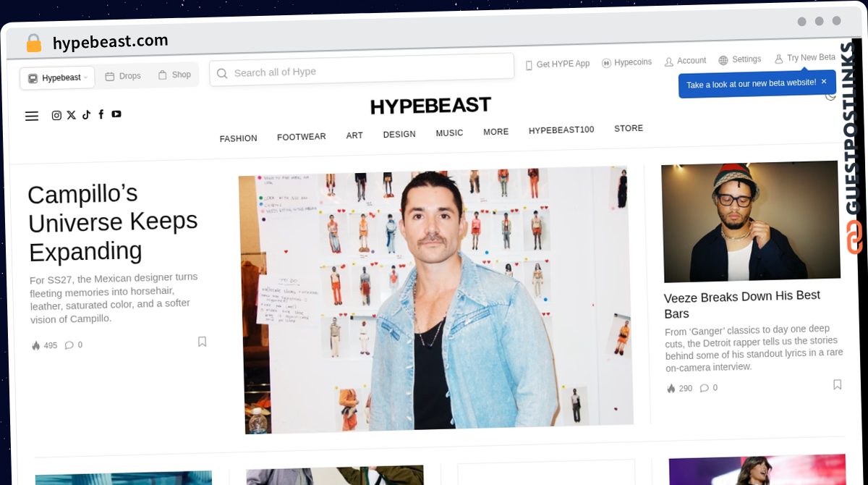Open Hypebeast Instagram icon

56,115
